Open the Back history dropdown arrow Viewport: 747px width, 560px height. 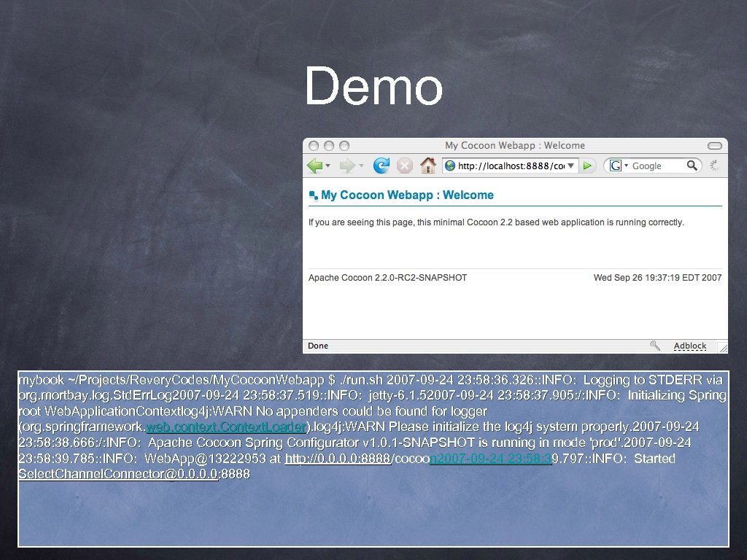(x=328, y=166)
